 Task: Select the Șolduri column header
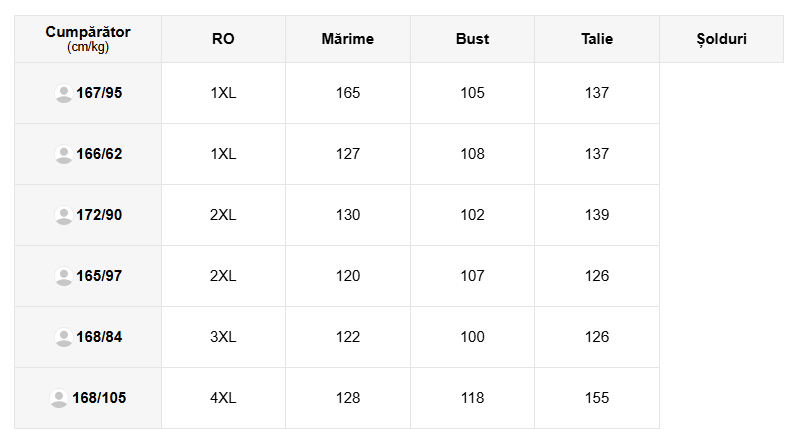[x=721, y=39]
